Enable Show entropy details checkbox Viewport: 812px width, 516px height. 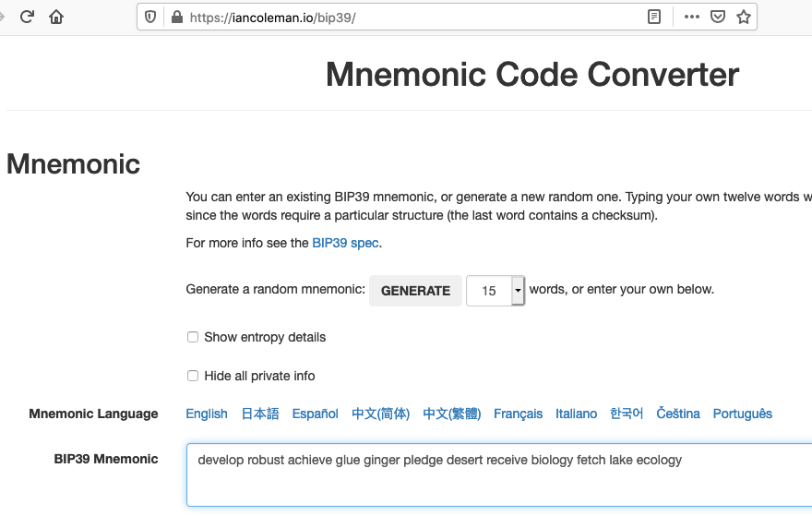(193, 337)
